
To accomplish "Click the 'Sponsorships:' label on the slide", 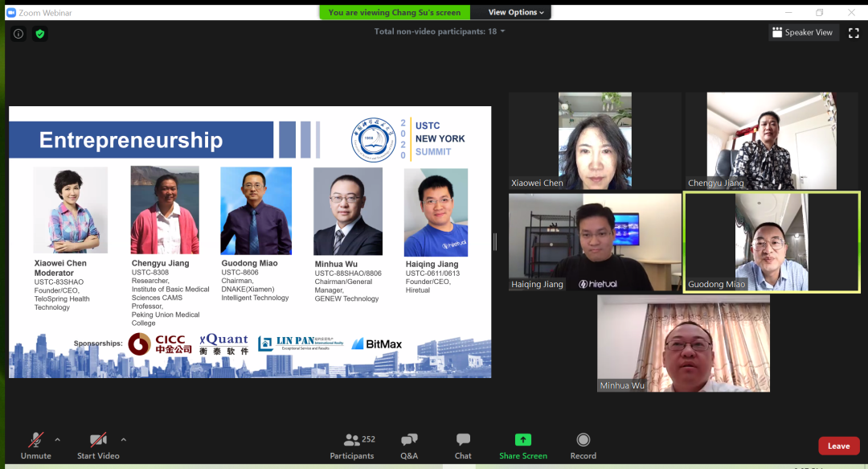I will click(x=98, y=344).
